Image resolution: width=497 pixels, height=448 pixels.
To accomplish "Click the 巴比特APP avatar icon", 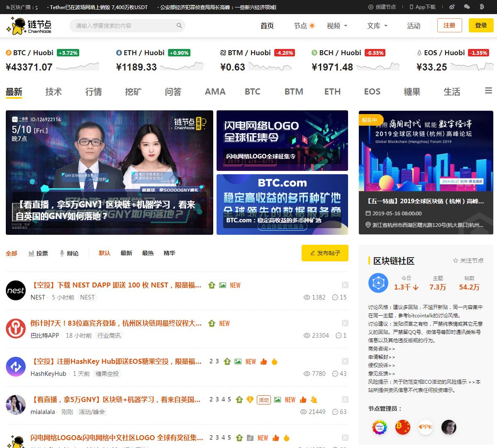I will pos(16,329).
